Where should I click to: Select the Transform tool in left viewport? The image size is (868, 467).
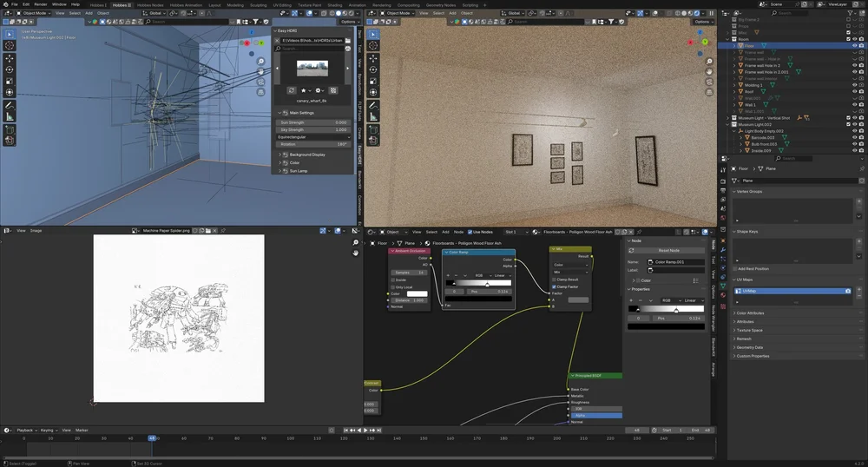pyautogui.click(x=10, y=92)
